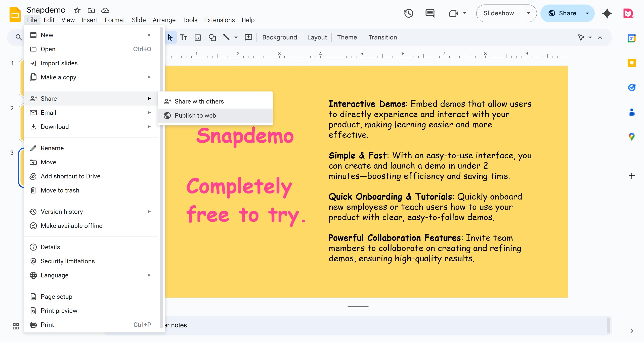Open Google Tasks side panel
The width and height of the screenshot is (644, 343).
(632, 87)
